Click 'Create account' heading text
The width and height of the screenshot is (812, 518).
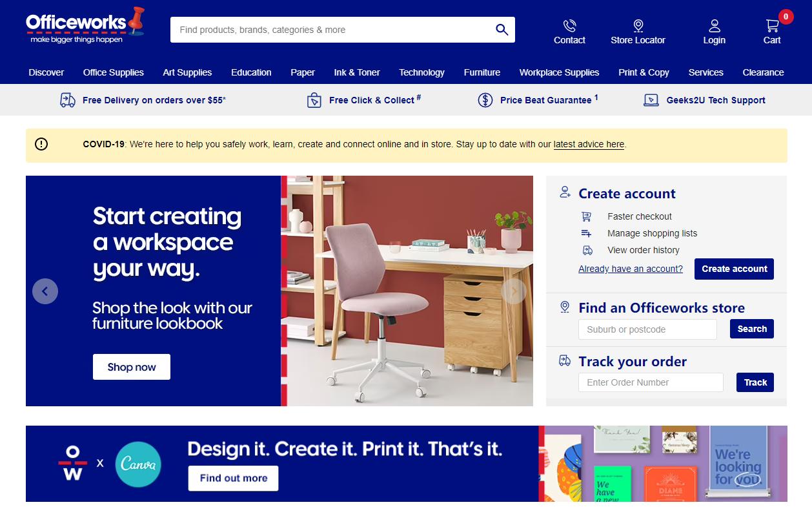click(x=627, y=194)
